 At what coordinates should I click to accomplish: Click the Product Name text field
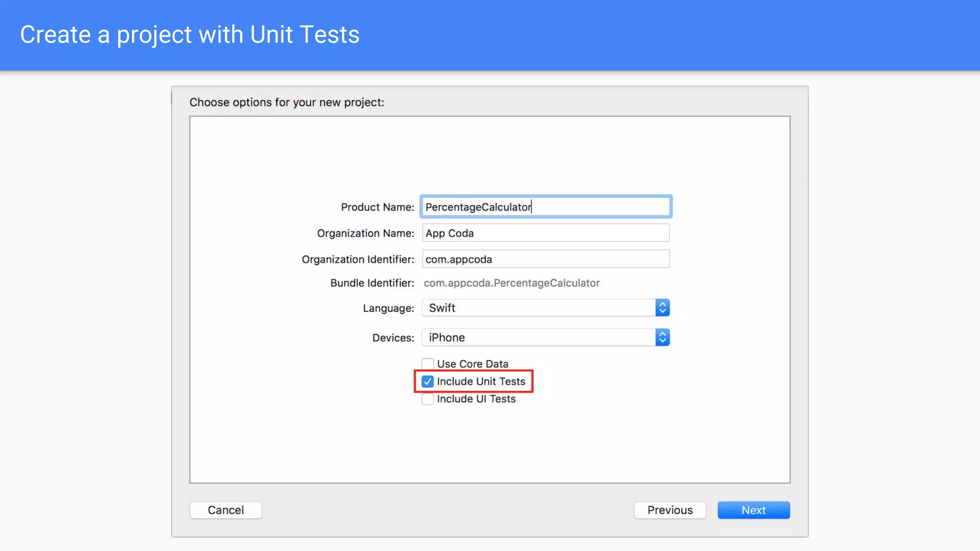546,207
